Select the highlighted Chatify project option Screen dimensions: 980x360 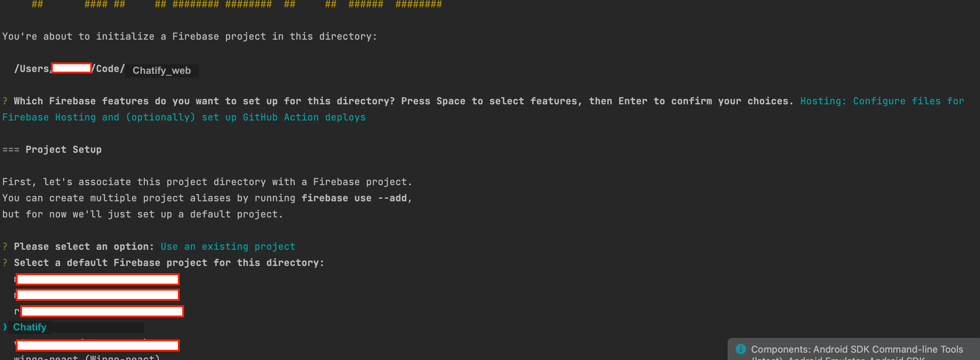click(30, 327)
